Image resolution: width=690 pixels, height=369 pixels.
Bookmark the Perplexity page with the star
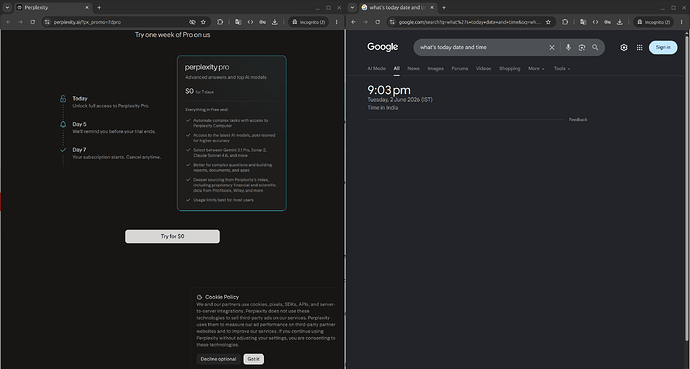click(x=203, y=22)
